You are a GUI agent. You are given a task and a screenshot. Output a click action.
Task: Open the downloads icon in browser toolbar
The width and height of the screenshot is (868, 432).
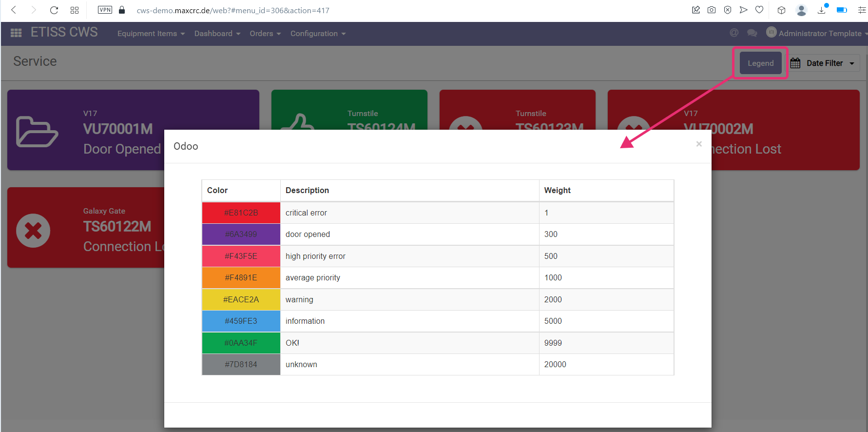pos(822,10)
